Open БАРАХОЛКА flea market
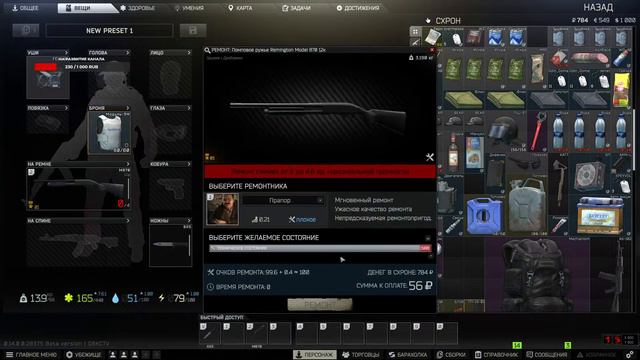 [407, 355]
